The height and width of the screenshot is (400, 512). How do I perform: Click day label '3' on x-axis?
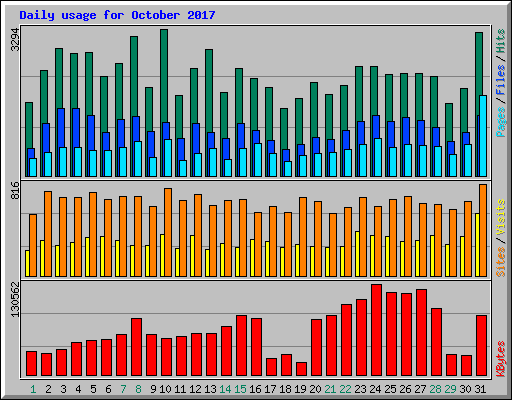point(63,389)
